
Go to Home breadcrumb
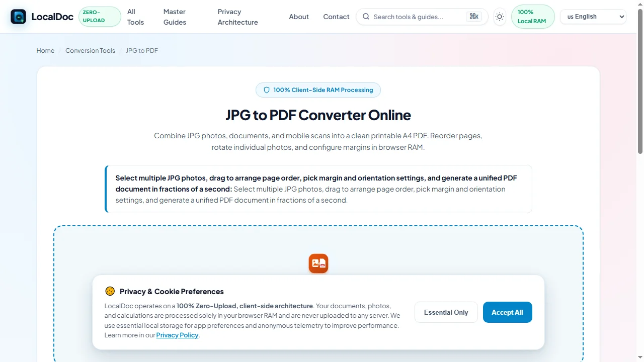[45, 50]
